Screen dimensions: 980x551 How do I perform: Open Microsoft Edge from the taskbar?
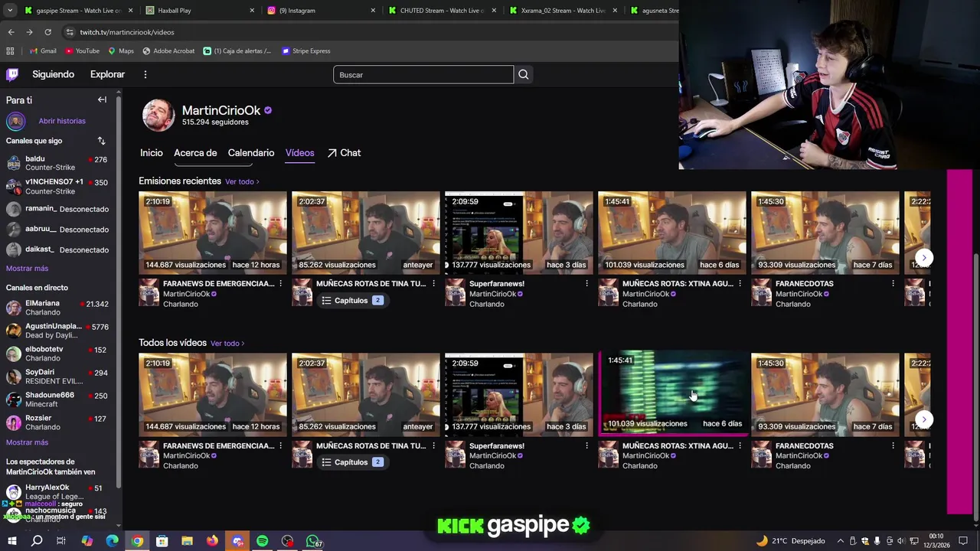[112, 541]
